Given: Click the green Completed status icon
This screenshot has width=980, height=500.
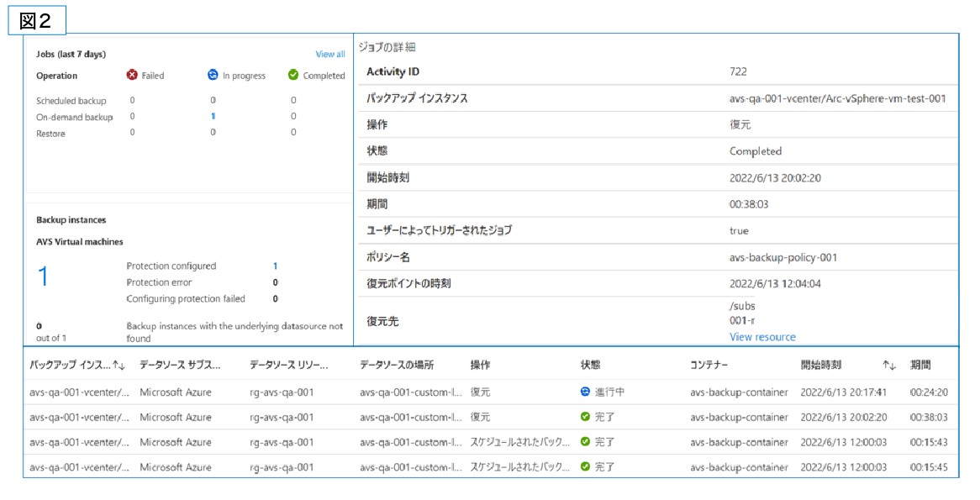Looking at the screenshot, I should pyautogui.click(x=293, y=75).
